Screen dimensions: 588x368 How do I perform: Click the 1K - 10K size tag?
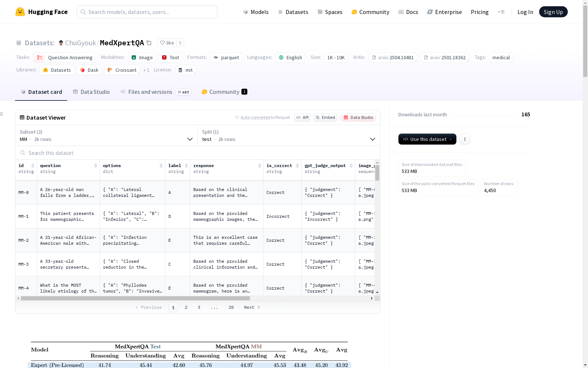(336, 57)
